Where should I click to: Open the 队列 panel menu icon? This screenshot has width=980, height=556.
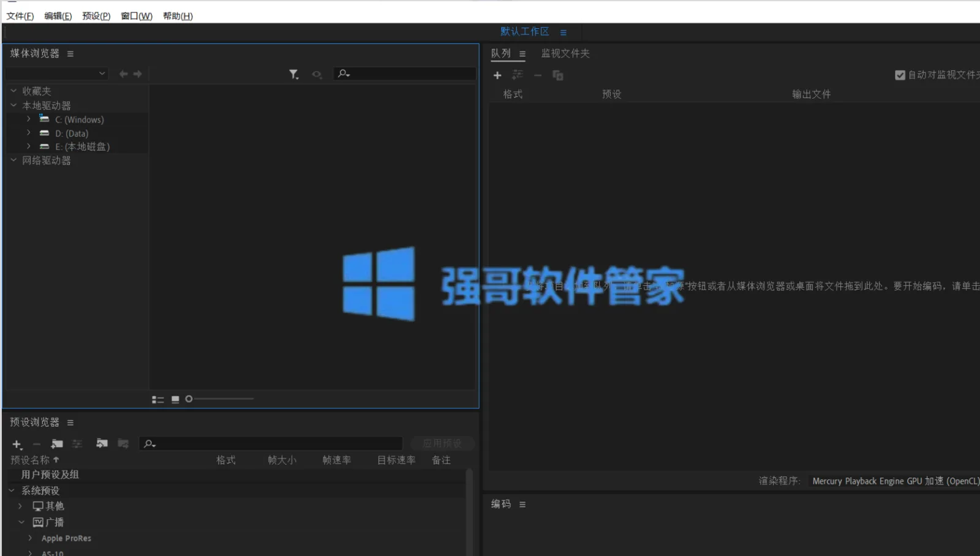pos(522,54)
